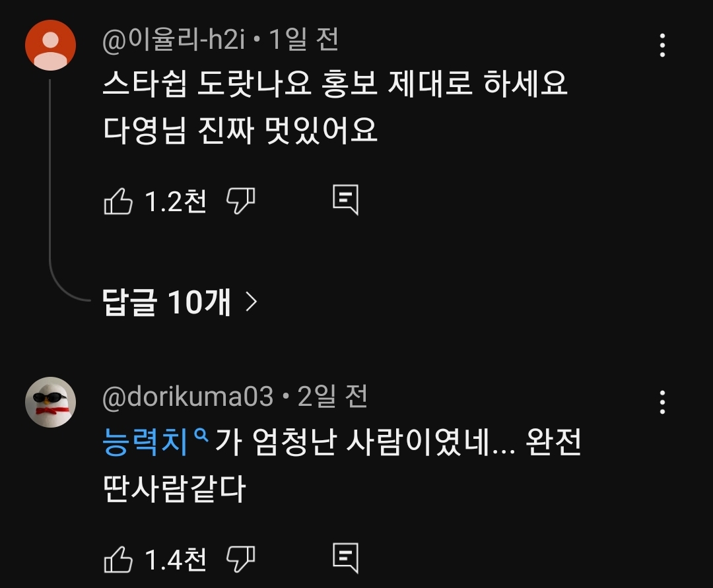Like the comment by @dorikuma03
Viewport: 713px width, 588px height.
click(x=119, y=560)
